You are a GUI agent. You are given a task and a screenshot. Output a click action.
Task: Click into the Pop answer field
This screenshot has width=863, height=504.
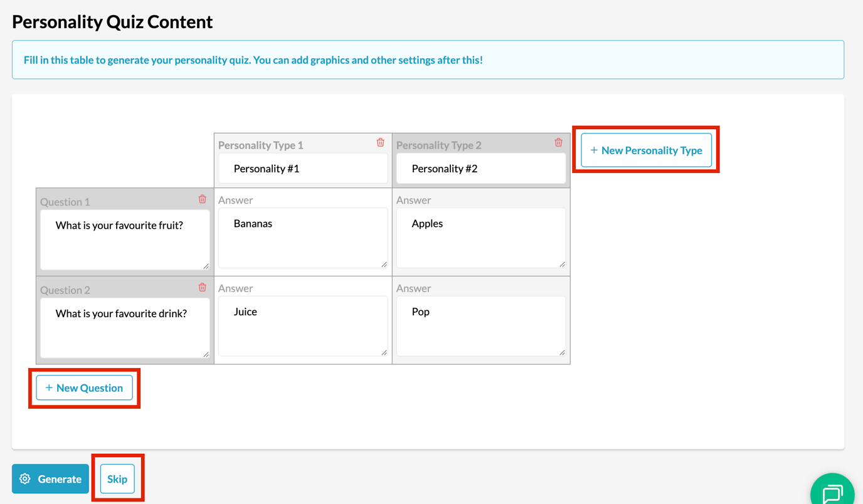(481, 327)
